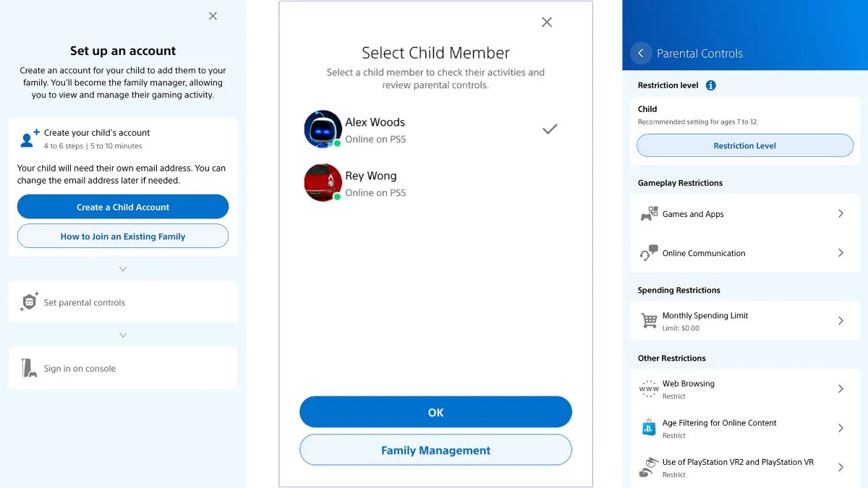Image resolution: width=868 pixels, height=488 pixels.
Task: Click the Age Filtering for Online Content label
Action: tap(720, 423)
